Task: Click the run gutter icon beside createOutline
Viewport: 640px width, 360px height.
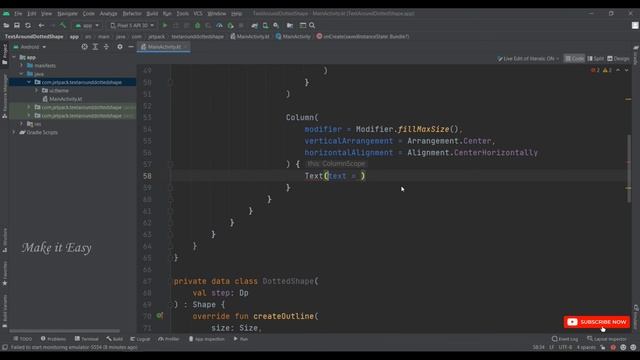Action: (160, 316)
